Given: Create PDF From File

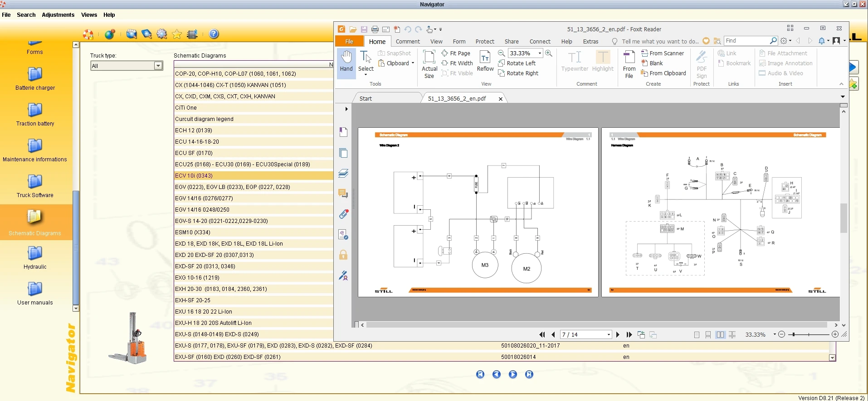Looking at the screenshot, I should [629, 64].
